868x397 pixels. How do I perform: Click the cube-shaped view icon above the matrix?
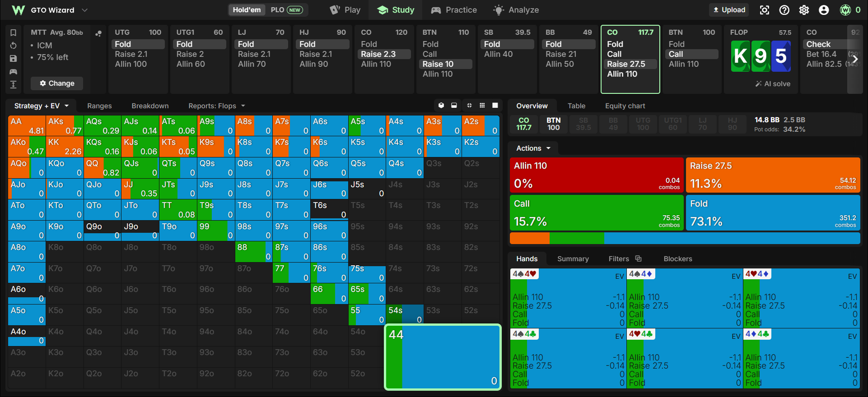(x=441, y=106)
